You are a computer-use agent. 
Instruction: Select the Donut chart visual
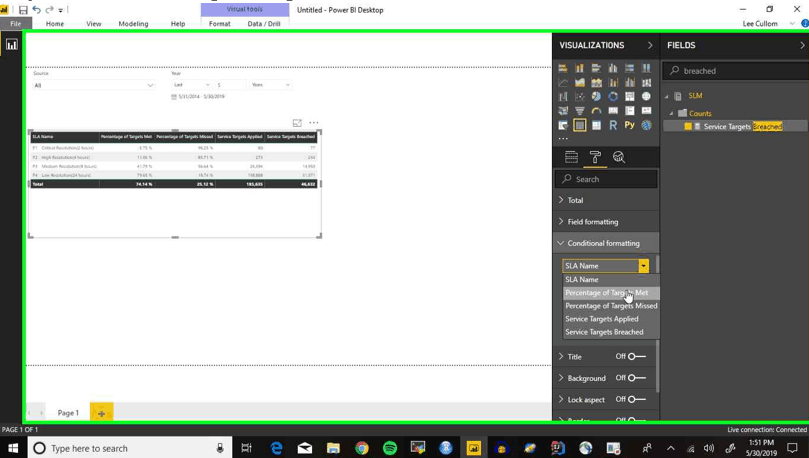613,96
